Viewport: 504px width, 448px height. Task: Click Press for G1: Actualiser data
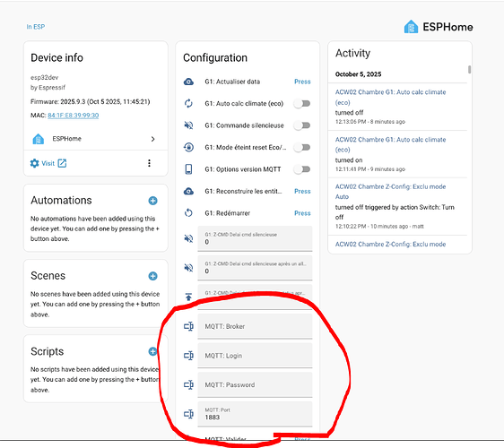(302, 82)
